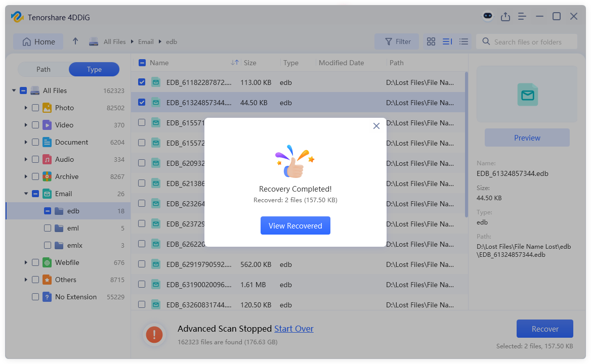
Task: Click the drive icon in the breadcrumb
Action: pos(94,42)
